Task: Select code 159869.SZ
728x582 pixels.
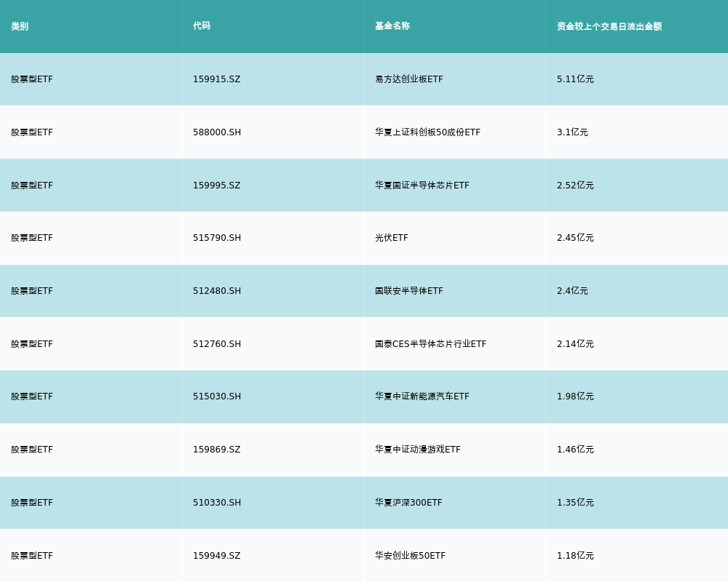Action: [217, 450]
